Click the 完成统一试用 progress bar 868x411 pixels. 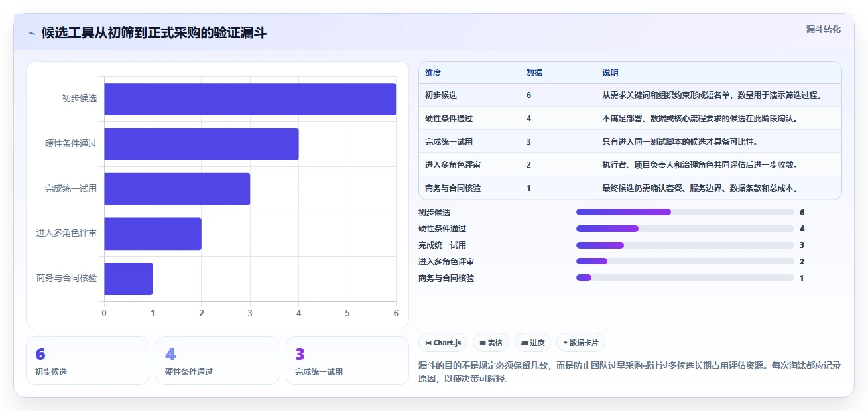tap(685, 245)
